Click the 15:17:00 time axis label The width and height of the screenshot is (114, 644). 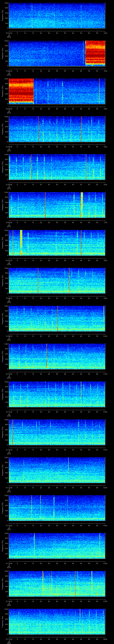(x=9, y=639)
